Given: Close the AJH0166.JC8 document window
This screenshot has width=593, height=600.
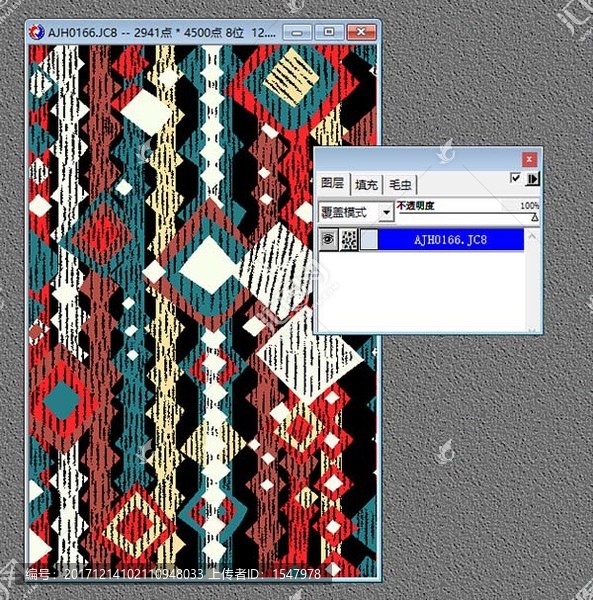Looking at the screenshot, I should coord(361,32).
